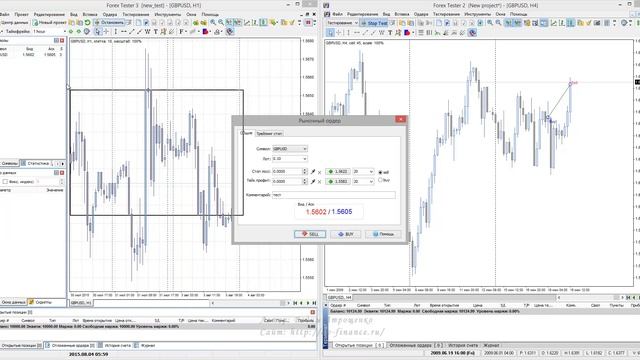Open the Ордера menu in Forex Tester 3
Screen dimensions: 640x360
click(110, 14)
